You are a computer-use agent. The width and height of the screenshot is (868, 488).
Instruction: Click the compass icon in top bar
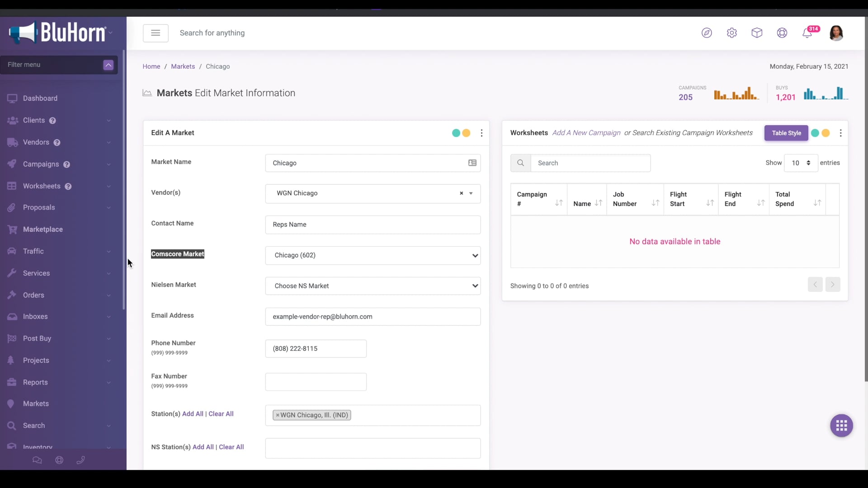[707, 33]
